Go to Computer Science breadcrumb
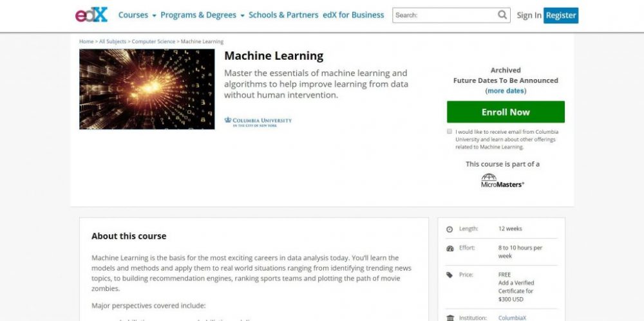 [153, 42]
